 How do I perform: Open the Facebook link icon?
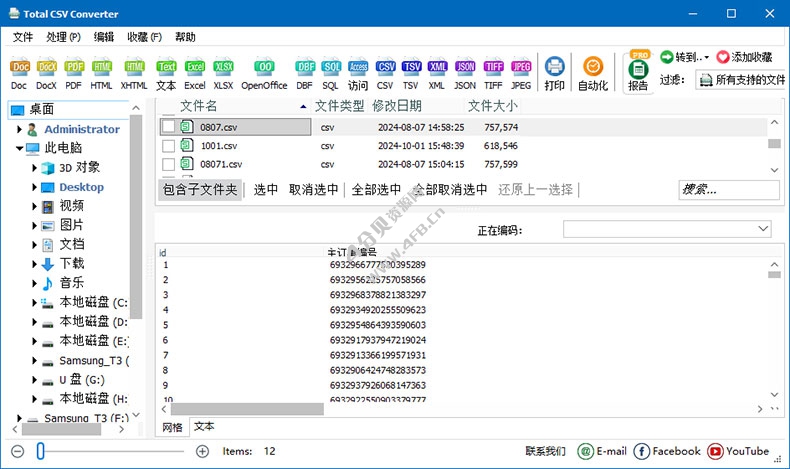pyautogui.click(x=641, y=451)
